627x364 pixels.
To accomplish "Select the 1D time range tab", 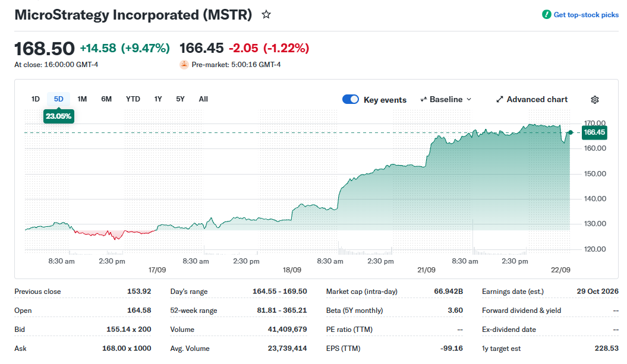I will pos(36,99).
